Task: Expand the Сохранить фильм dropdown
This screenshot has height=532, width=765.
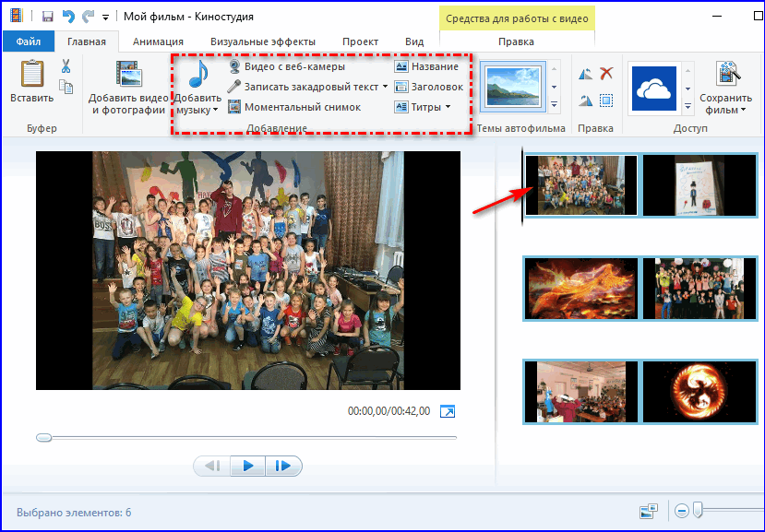Action: 743,111
